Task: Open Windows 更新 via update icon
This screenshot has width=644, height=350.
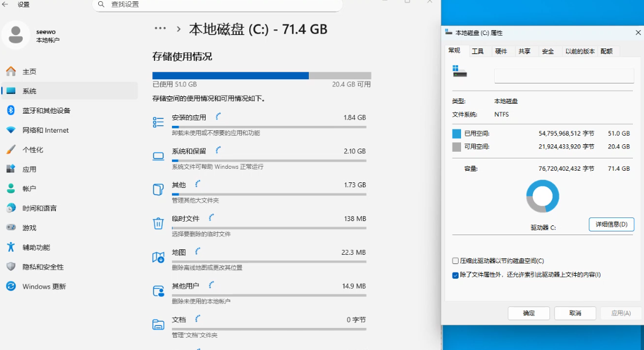Action: coord(11,286)
